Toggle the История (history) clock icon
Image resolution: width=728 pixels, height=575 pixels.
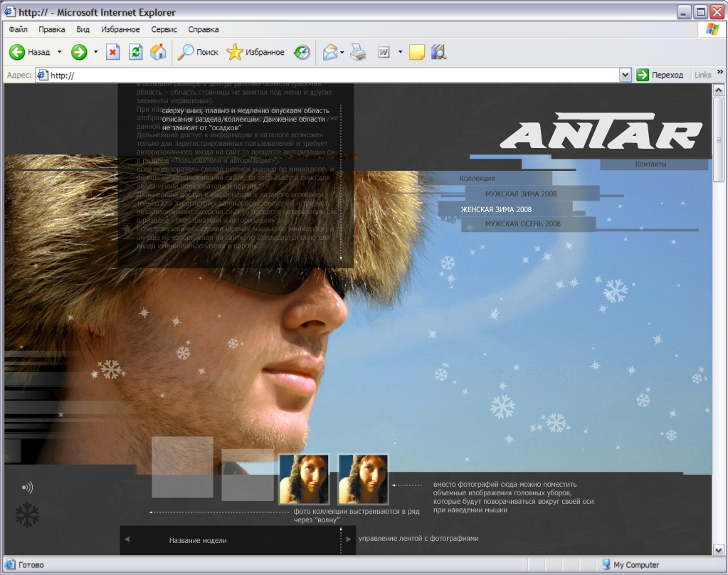(x=301, y=51)
